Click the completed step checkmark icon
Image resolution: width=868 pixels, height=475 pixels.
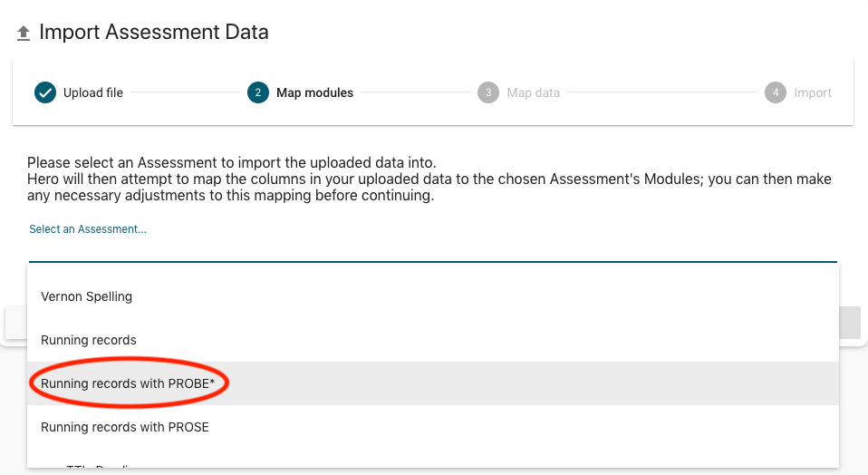tap(44, 92)
